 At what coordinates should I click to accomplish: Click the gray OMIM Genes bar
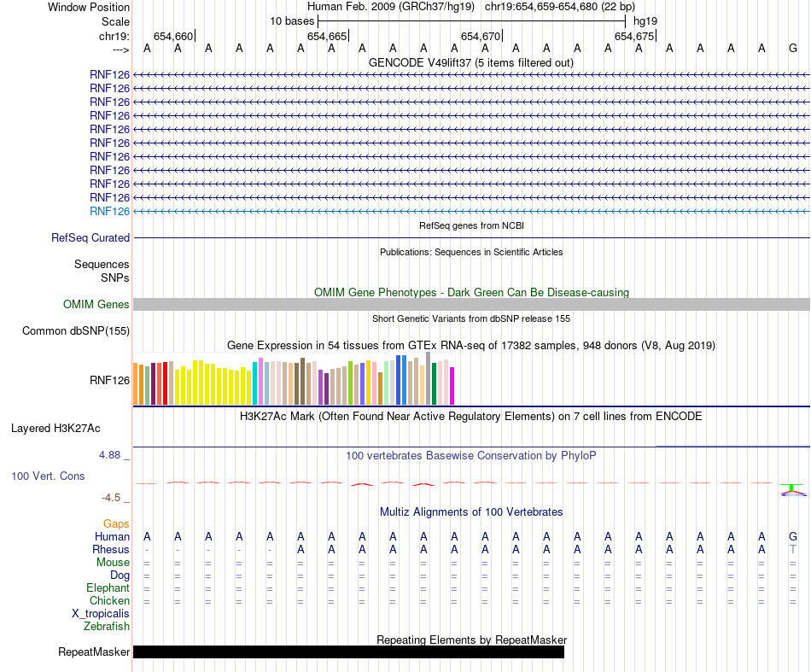click(471, 304)
